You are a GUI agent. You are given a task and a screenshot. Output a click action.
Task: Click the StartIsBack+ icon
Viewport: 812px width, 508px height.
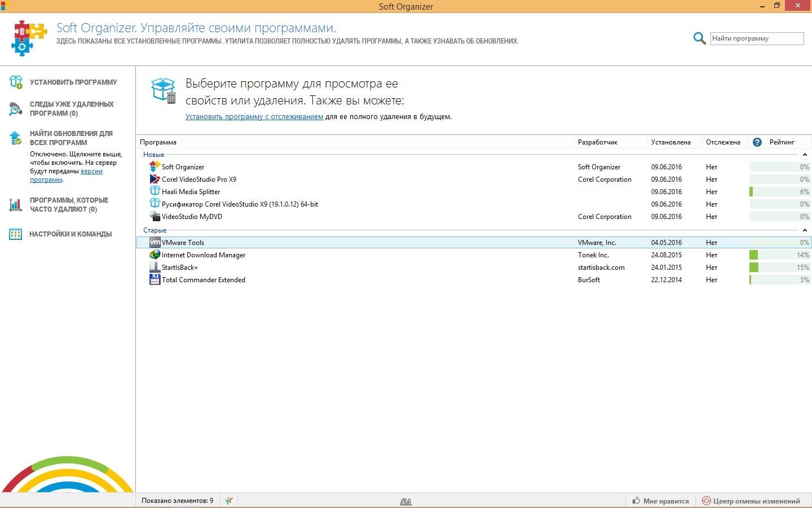(x=155, y=267)
